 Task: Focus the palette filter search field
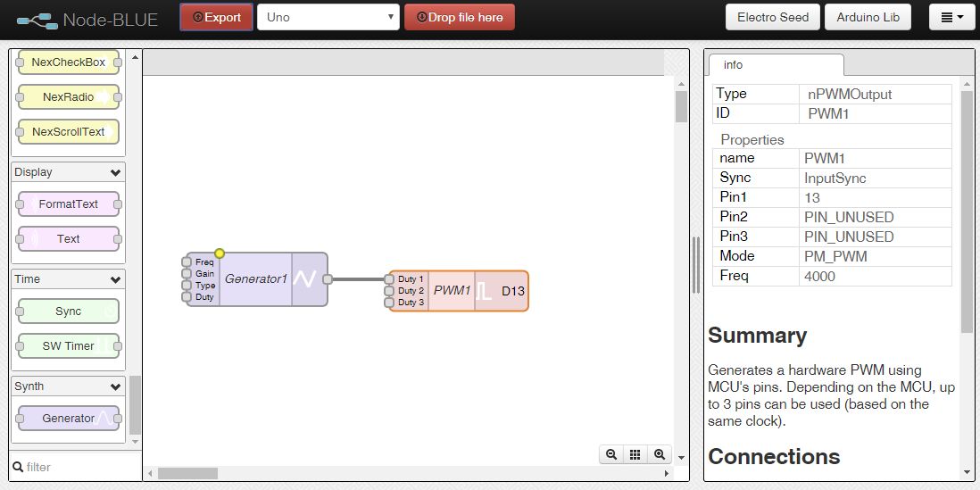75,467
